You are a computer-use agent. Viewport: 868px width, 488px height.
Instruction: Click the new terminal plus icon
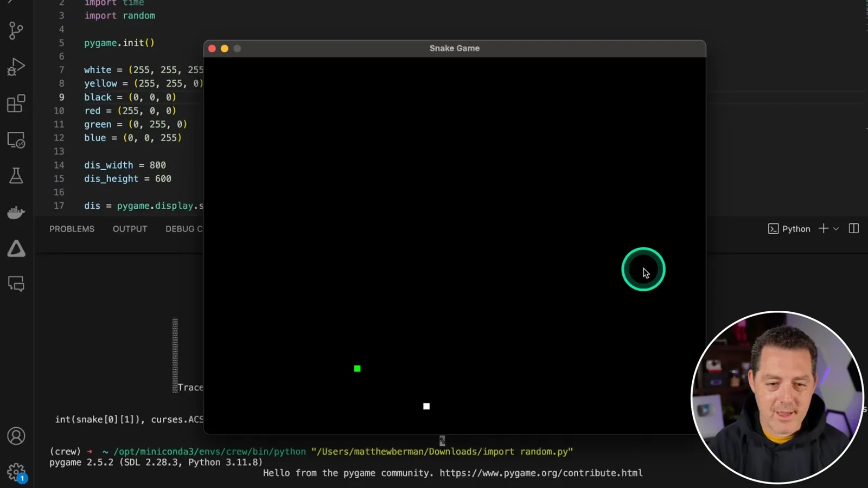(x=823, y=229)
